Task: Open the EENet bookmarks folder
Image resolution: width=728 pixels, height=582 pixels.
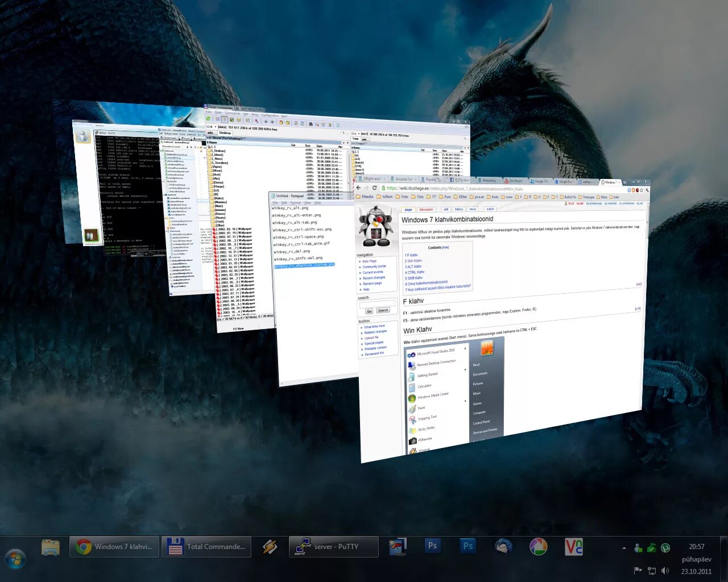Action: coord(460,197)
